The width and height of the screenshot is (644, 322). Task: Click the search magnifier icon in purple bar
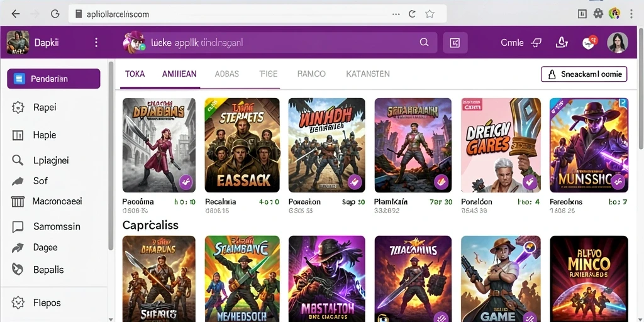click(424, 43)
